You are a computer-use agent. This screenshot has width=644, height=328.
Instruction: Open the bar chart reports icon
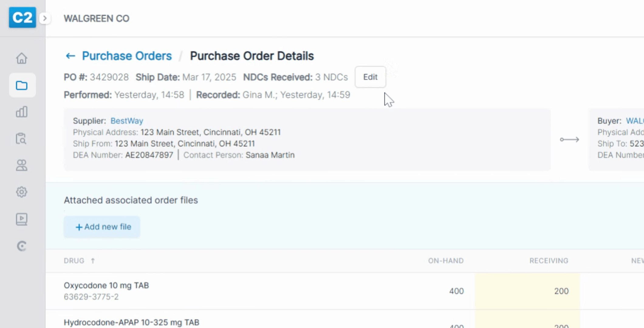tap(22, 112)
